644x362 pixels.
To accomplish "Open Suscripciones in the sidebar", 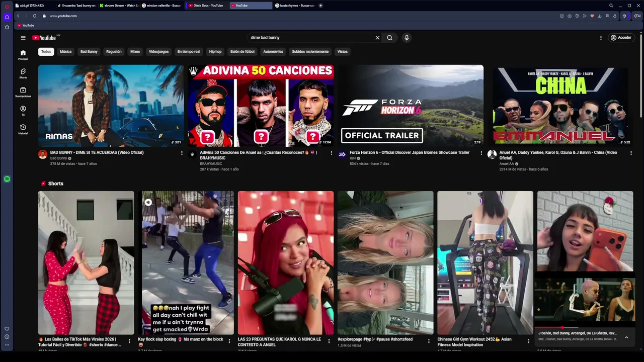I will [x=23, y=92].
